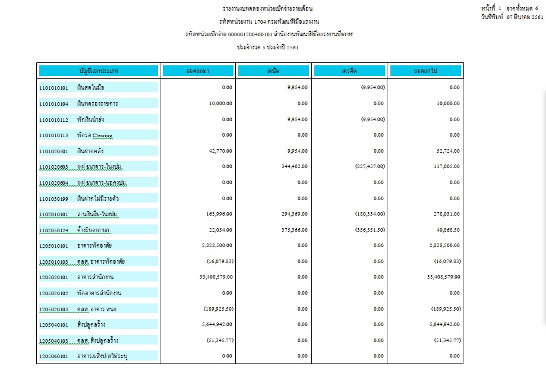Click the underlined account code 1101020603

[54, 166]
